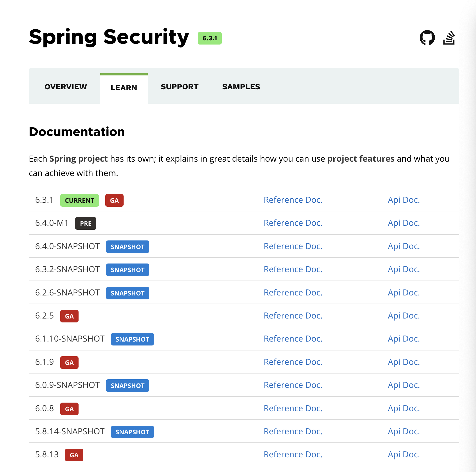Image resolution: width=476 pixels, height=472 pixels.
Task: Open Reference Doc. for 6.4.0-M1
Action: [x=293, y=223]
